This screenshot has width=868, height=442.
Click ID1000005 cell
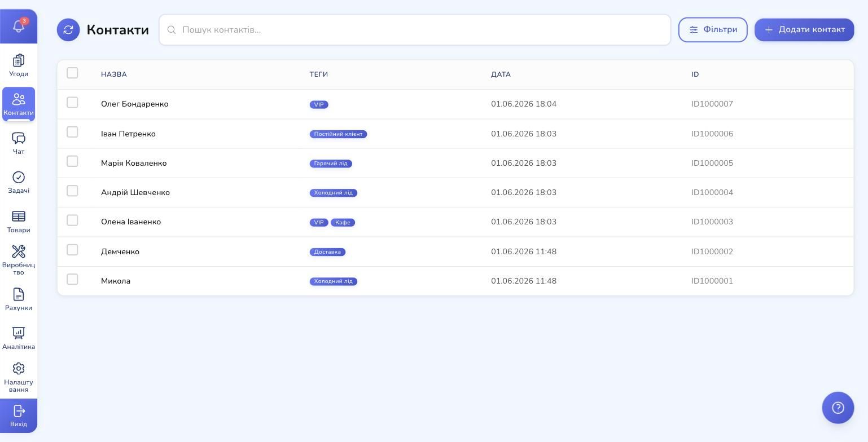(x=712, y=163)
